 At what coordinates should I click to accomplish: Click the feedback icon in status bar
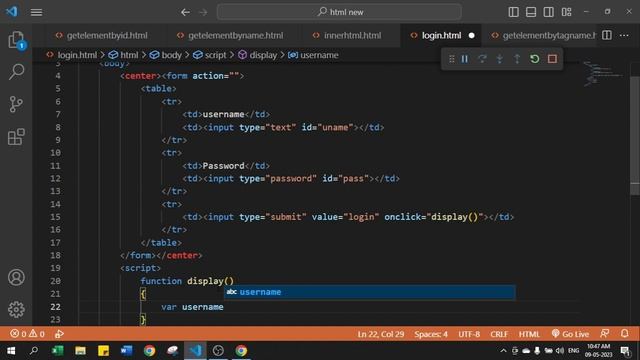605,333
